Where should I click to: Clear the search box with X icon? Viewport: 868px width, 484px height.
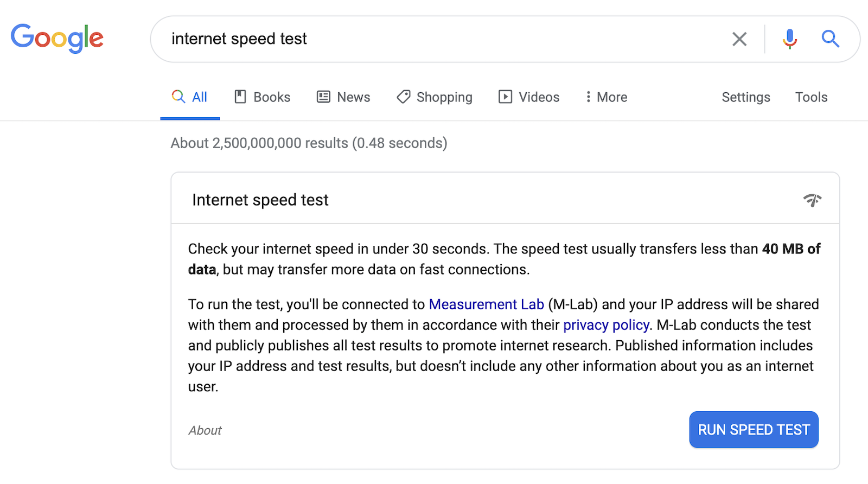point(739,39)
